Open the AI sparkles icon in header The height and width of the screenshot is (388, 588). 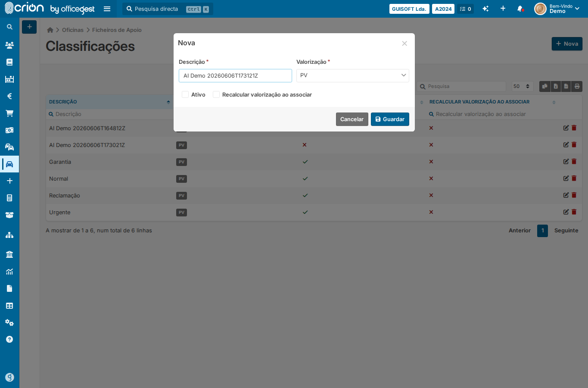pyautogui.click(x=485, y=9)
